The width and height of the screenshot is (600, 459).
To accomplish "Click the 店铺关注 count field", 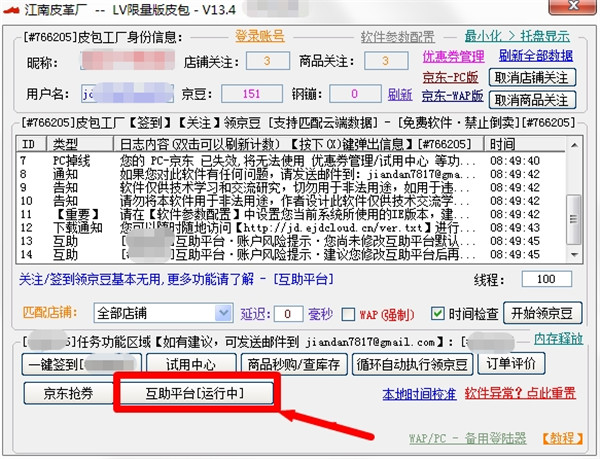I will click(267, 61).
